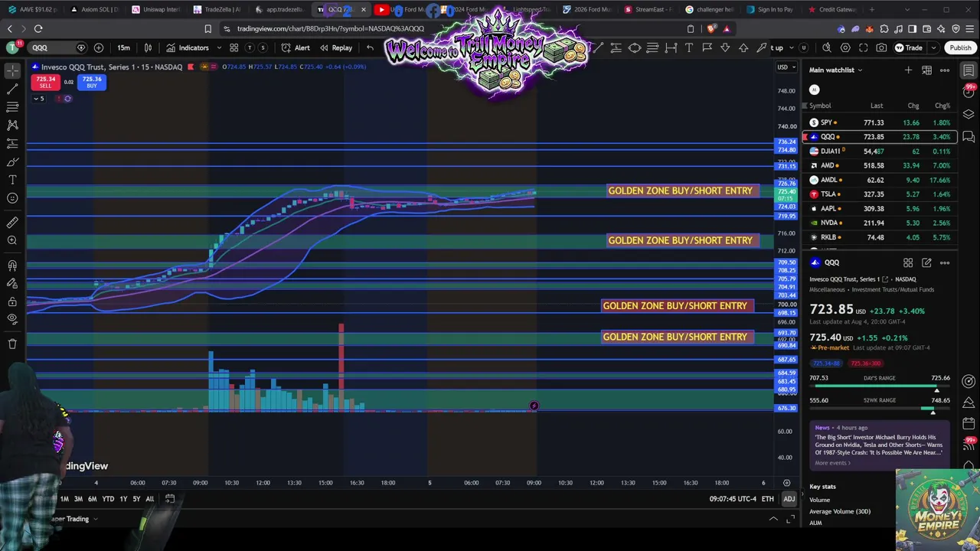Image resolution: width=980 pixels, height=551 pixels.
Task: Open indicator templates dropdown arrow
Action: pos(219,47)
